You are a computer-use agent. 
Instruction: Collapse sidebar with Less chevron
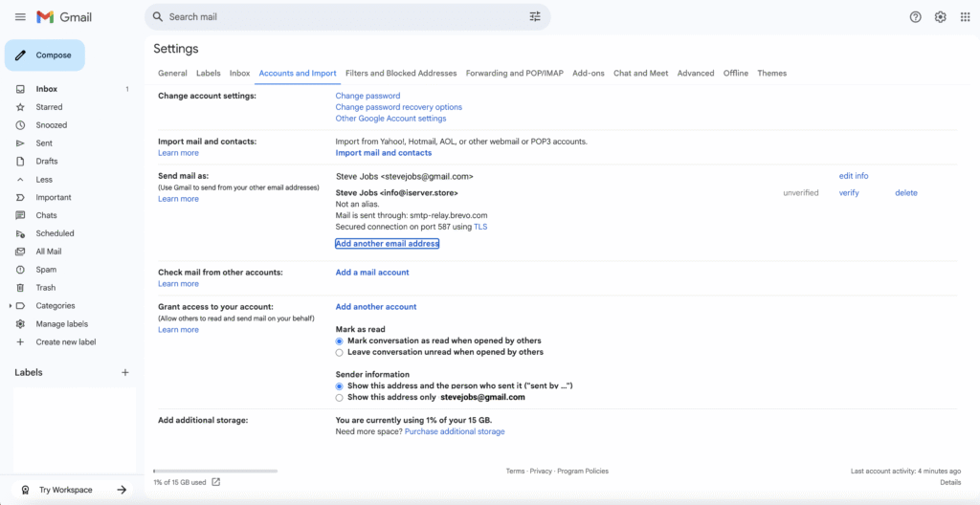20,180
